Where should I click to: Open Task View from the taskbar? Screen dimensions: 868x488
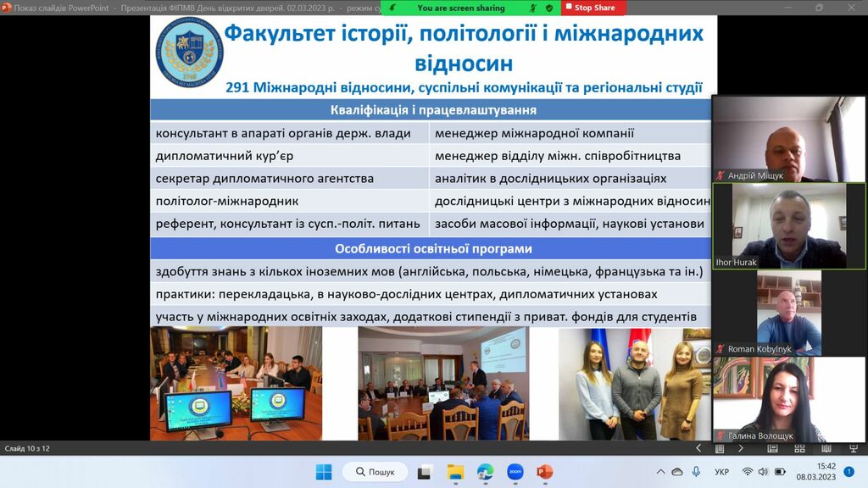pos(426,472)
